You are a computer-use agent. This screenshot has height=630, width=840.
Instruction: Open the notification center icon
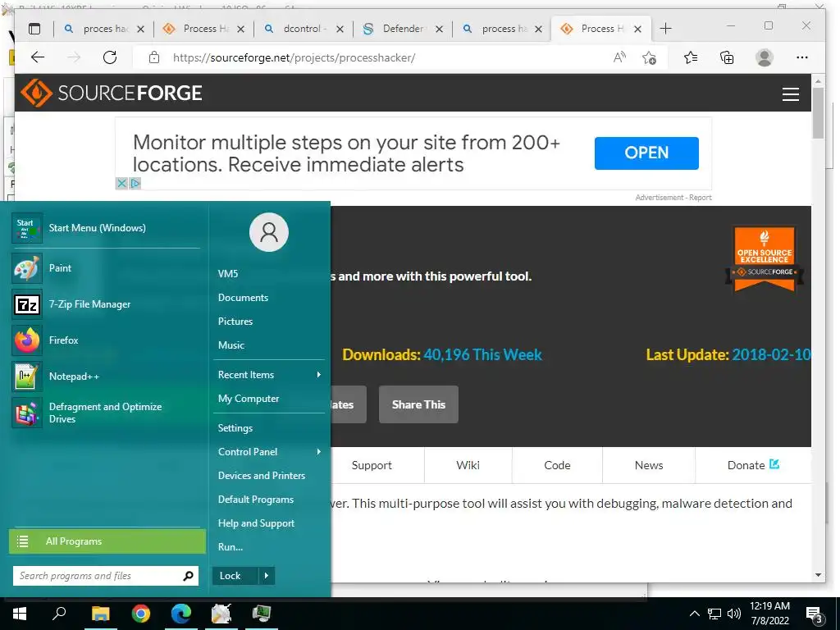coord(815,615)
